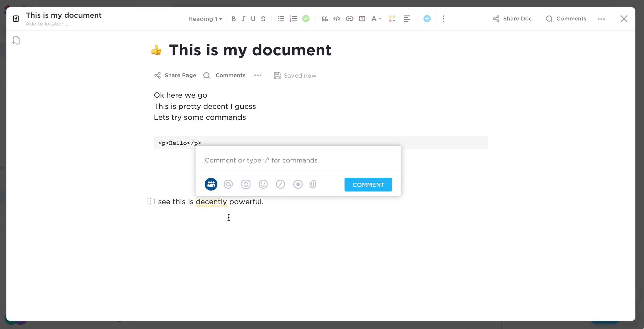Screen dimensions: 644x329
Task: Click the Share Doc button
Action: click(512, 19)
